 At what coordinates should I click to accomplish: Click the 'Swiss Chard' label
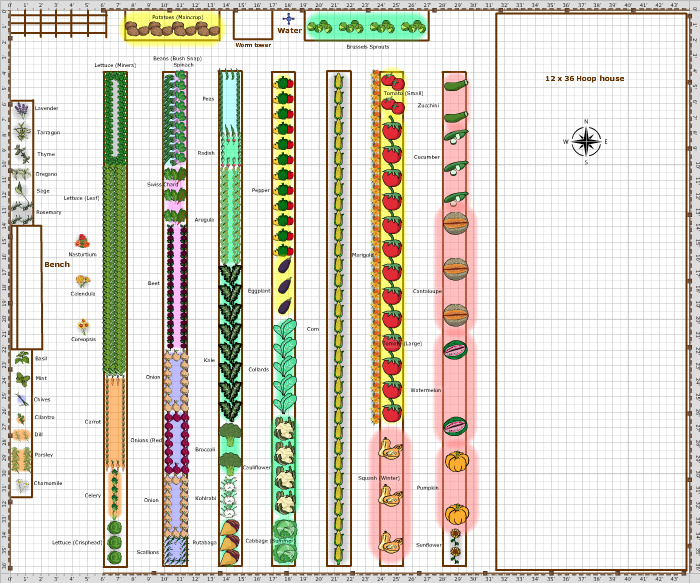(162, 184)
